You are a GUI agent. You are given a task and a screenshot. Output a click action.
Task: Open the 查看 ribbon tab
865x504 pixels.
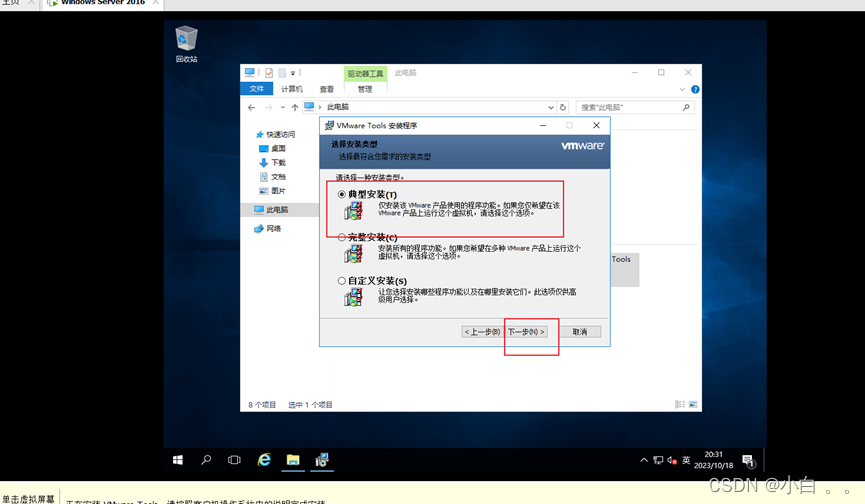327,89
